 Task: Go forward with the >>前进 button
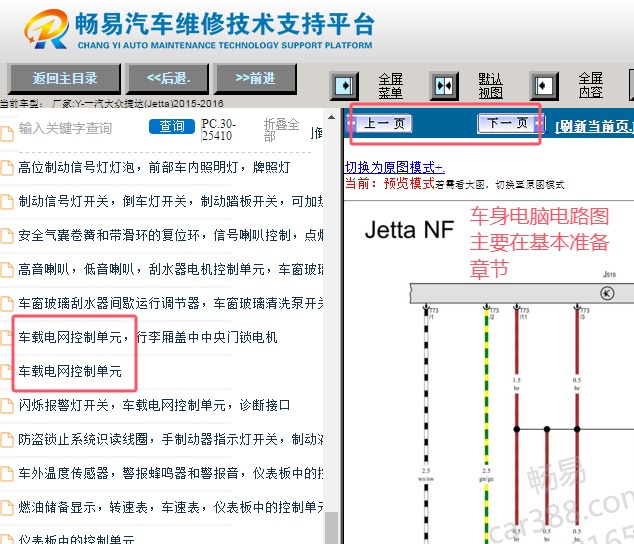pyautogui.click(x=255, y=78)
